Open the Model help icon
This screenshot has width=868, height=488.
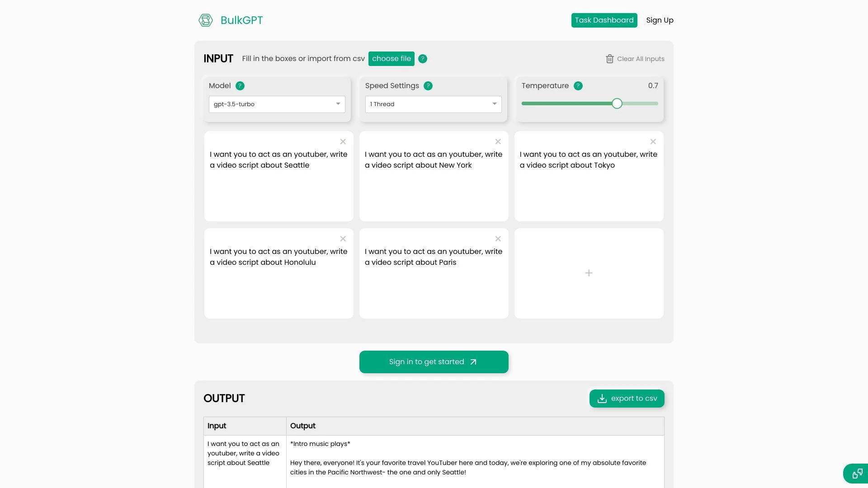tap(240, 85)
